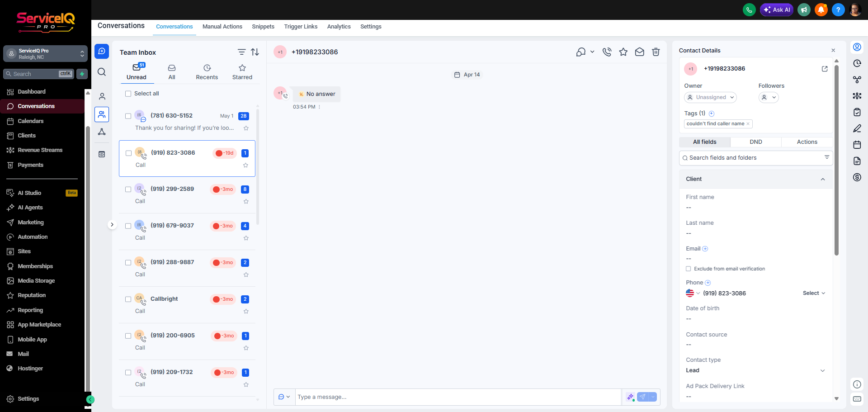This screenshot has height=412, width=868.
Task: Open the megaphone announcements icon
Action: coord(804,9)
